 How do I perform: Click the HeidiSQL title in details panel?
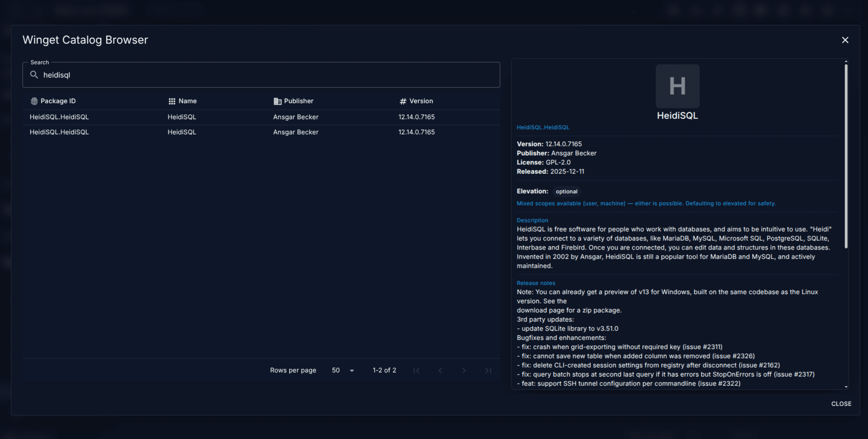(677, 116)
